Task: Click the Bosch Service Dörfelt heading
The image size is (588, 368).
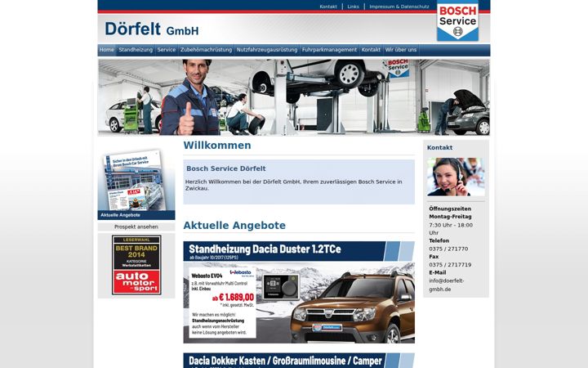Action: tap(225, 168)
